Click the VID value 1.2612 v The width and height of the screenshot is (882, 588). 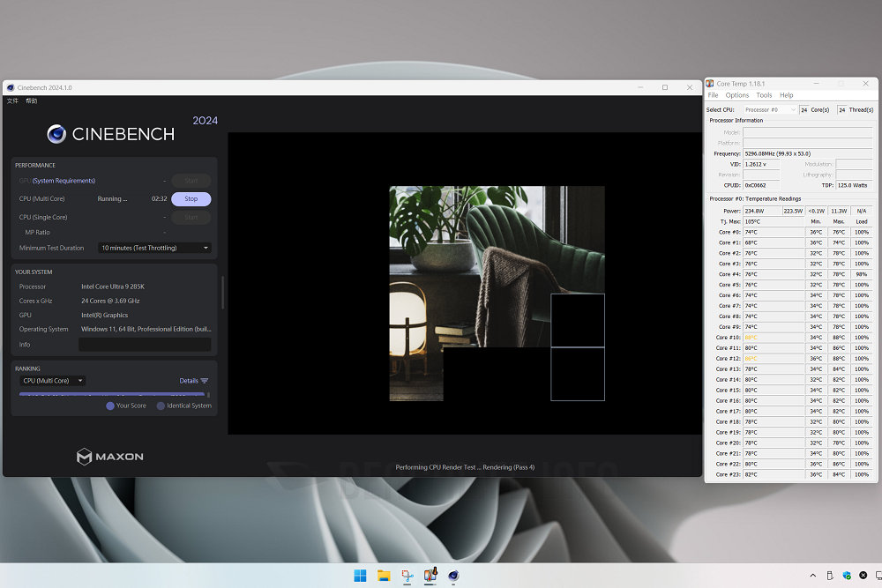pos(761,164)
